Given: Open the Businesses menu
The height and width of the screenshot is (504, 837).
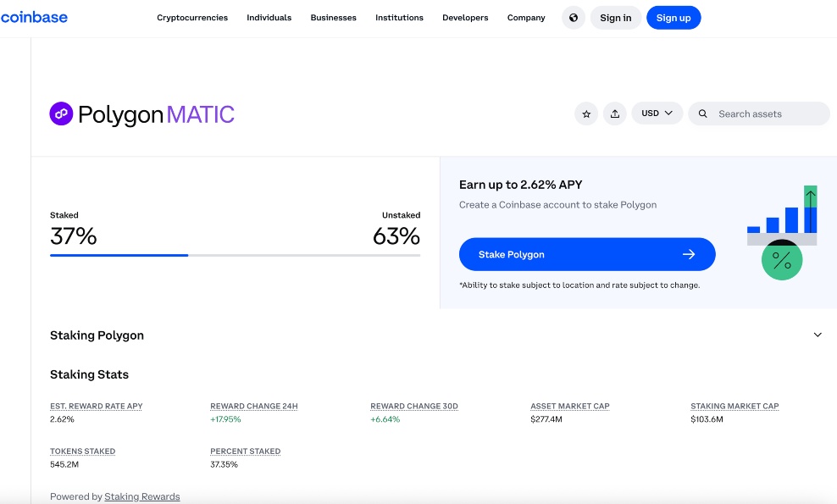Looking at the screenshot, I should (333, 18).
